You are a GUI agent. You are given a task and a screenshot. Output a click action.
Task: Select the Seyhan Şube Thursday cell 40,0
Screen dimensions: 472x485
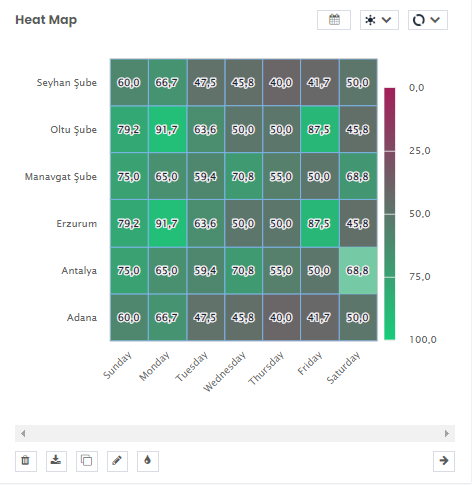tap(281, 82)
